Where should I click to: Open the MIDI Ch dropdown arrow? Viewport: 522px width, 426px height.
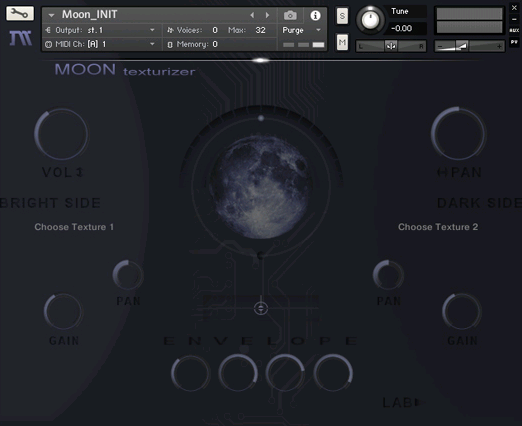point(152,44)
